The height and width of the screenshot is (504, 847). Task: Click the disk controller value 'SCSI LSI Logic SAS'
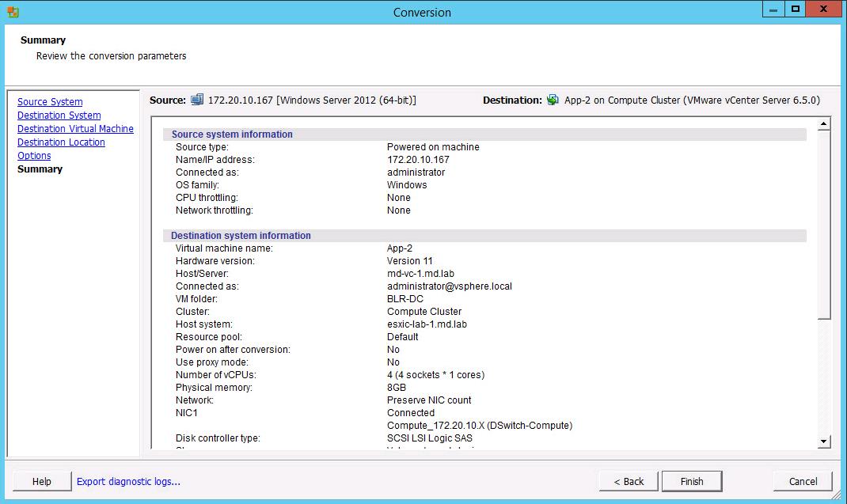tap(430, 438)
